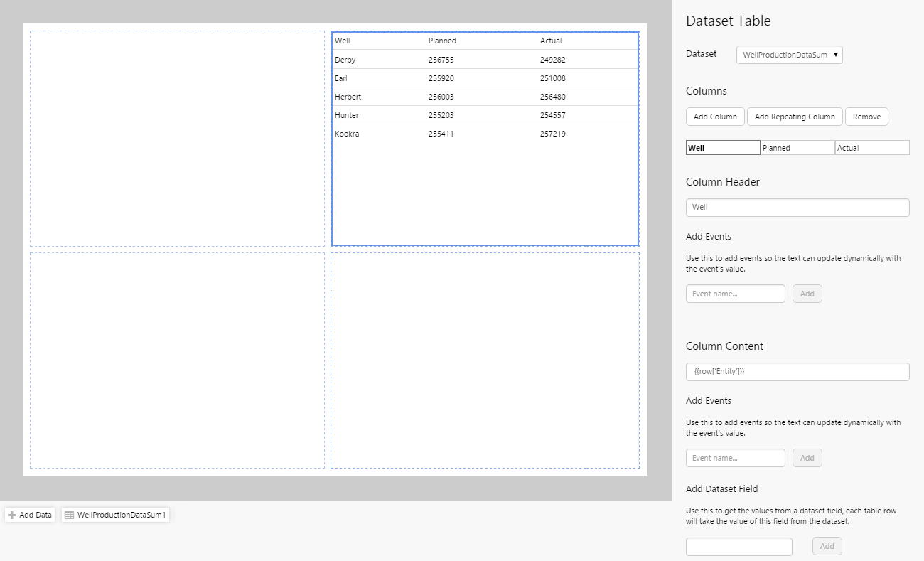Click the Add Dataset Field input box
The height and width of the screenshot is (561, 924).
coord(739,546)
